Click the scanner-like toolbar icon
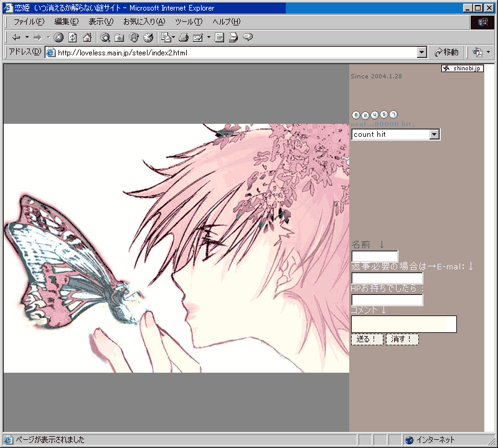This screenshot has width=498, height=448. 233,37
